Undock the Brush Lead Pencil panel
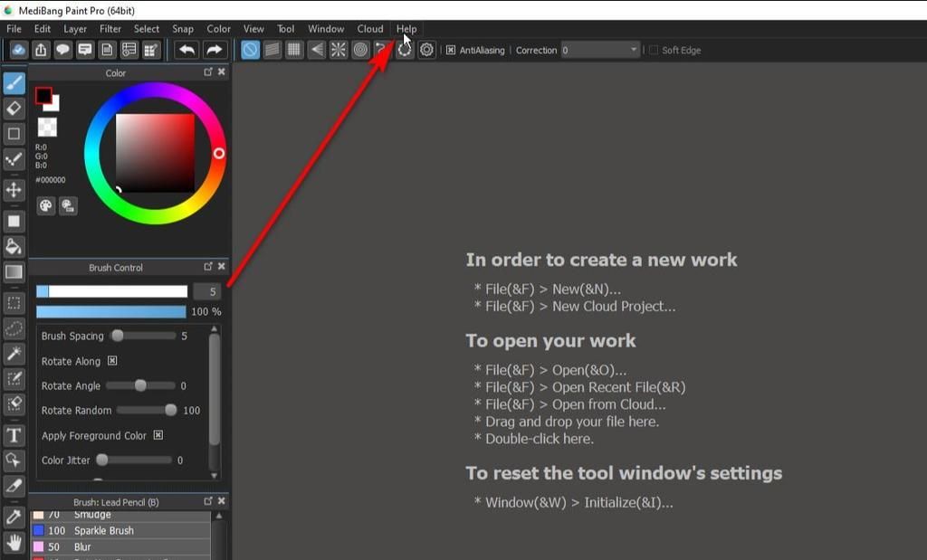The height and width of the screenshot is (560, 927). tap(208, 501)
